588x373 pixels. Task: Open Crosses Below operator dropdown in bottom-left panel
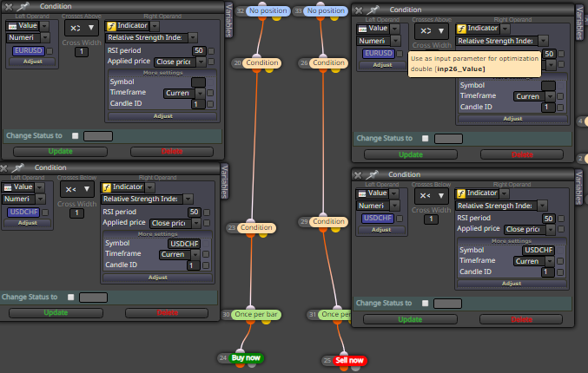[x=77, y=189]
